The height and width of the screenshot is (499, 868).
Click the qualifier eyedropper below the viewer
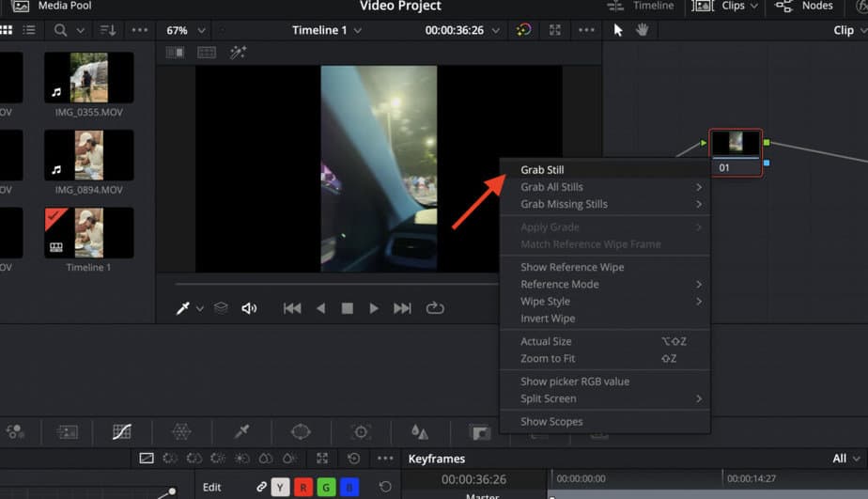[182, 308]
